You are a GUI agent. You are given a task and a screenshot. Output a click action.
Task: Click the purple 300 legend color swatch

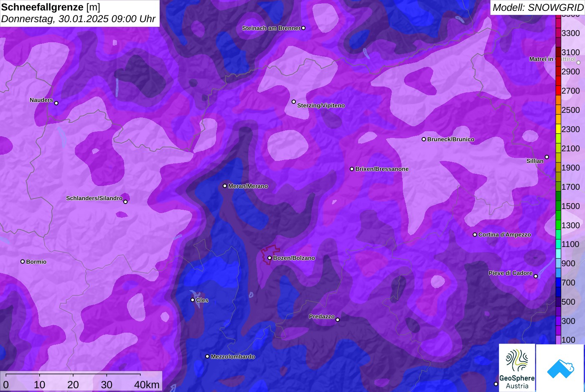pos(558,321)
